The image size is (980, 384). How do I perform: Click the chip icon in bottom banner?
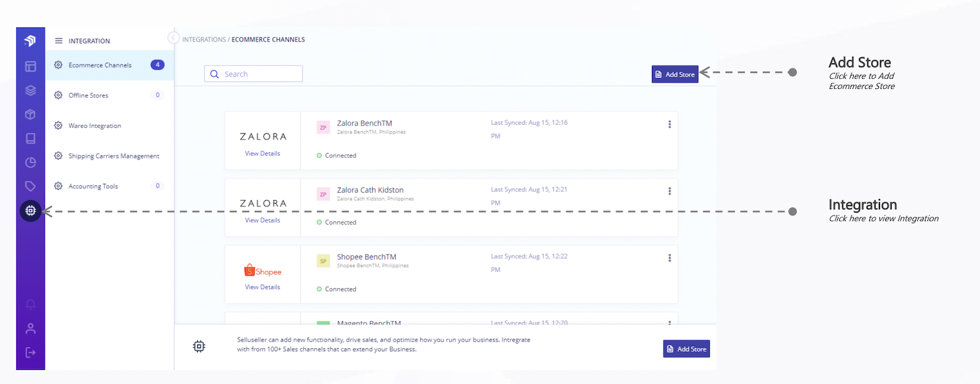coord(199,346)
